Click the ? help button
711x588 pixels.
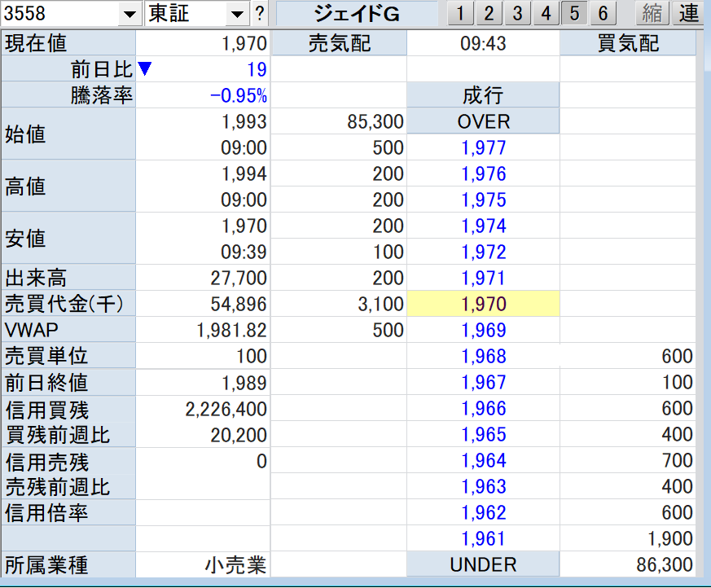(x=259, y=13)
